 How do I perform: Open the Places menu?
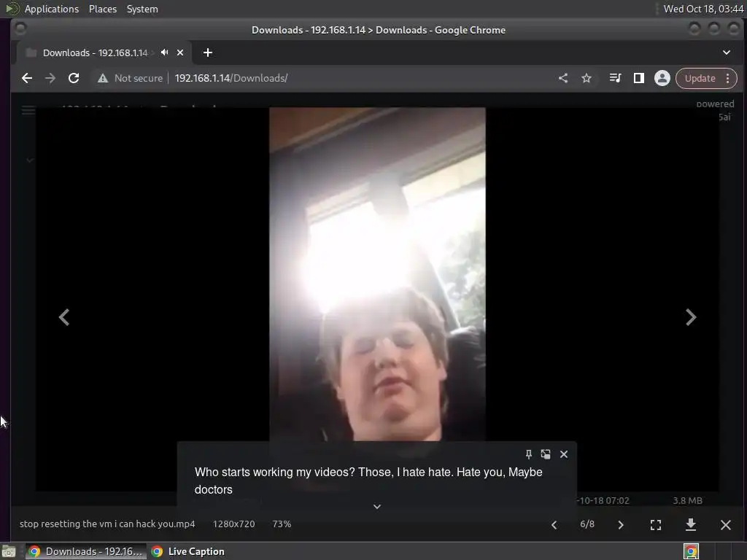point(103,9)
